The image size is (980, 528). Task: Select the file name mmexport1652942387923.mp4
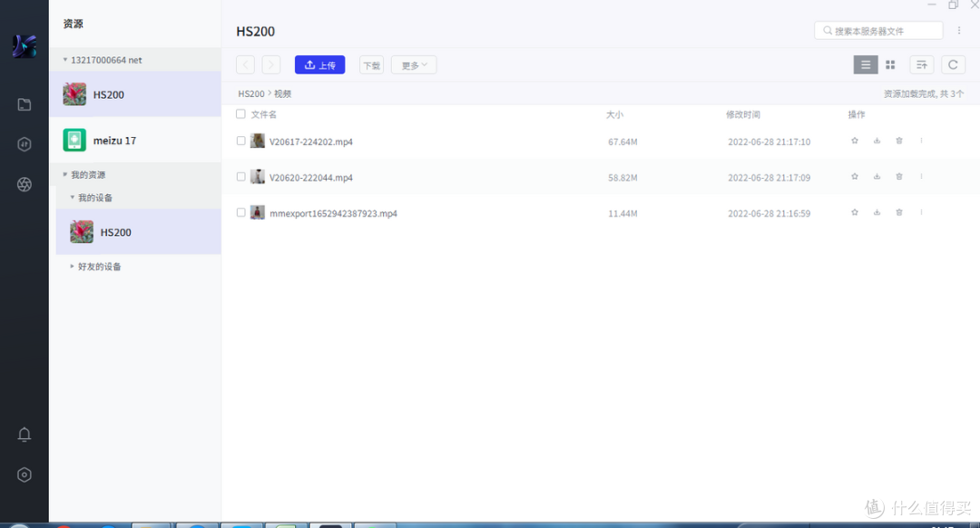click(x=333, y=213)
